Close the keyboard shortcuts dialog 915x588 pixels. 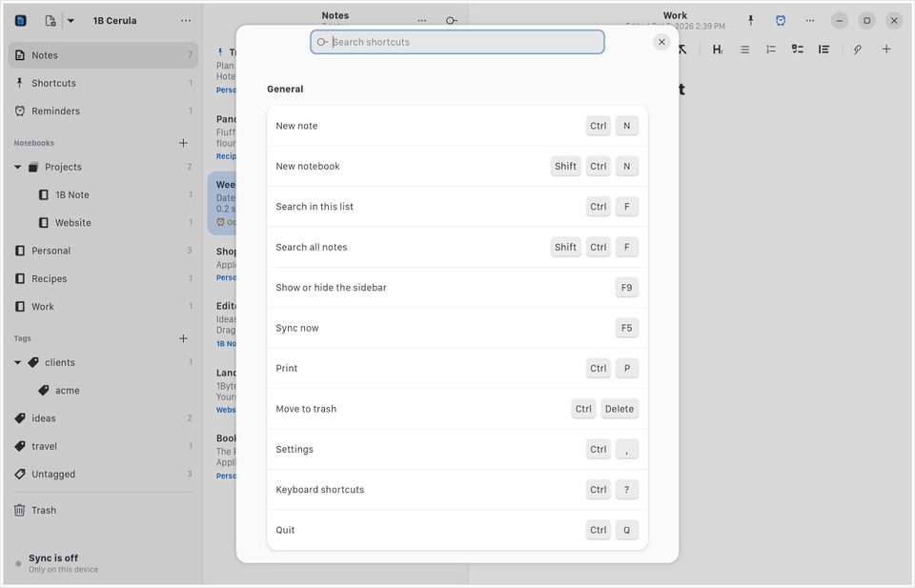click(x=661, y=42)
